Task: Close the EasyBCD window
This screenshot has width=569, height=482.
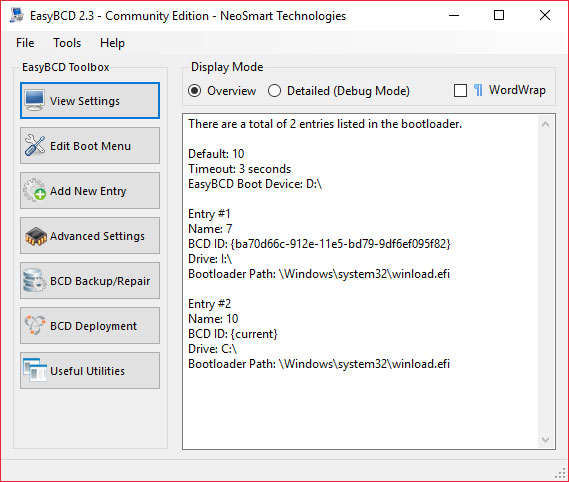Action: 545,16
